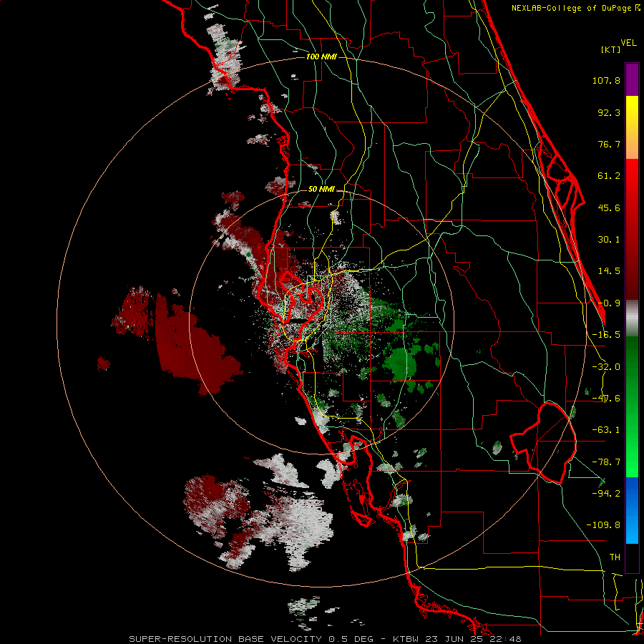Click the -109.8 velocity scale value
This screenshot has width=644, height=644.
tap(603, 525)
